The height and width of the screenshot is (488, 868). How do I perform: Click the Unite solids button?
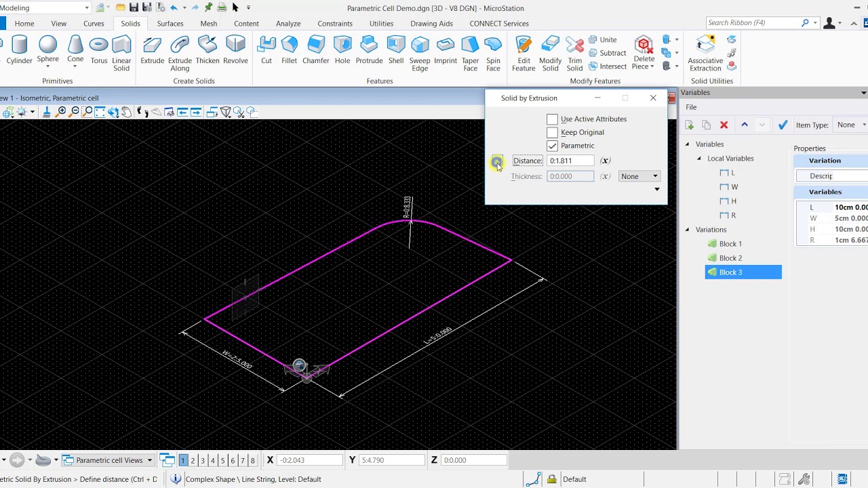(603, 39)
